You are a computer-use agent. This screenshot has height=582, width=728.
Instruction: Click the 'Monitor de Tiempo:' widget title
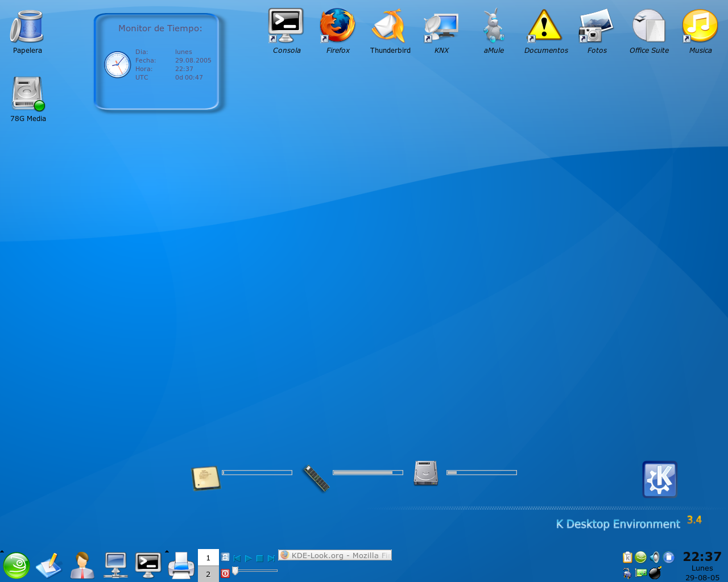pos(160,28)
